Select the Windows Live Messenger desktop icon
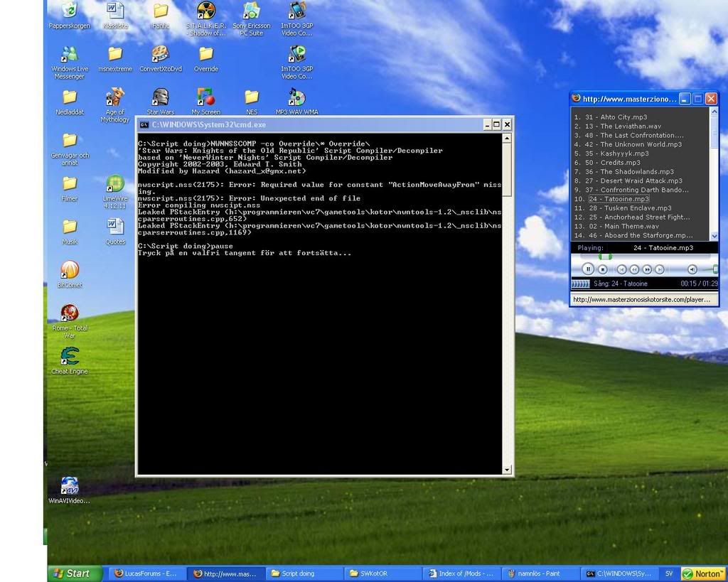The image size is (728, 582). (69, 63)
